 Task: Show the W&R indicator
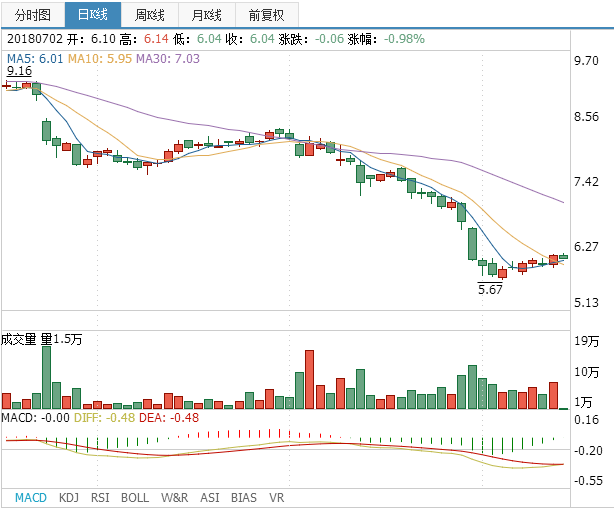click(x=174, y=498)
